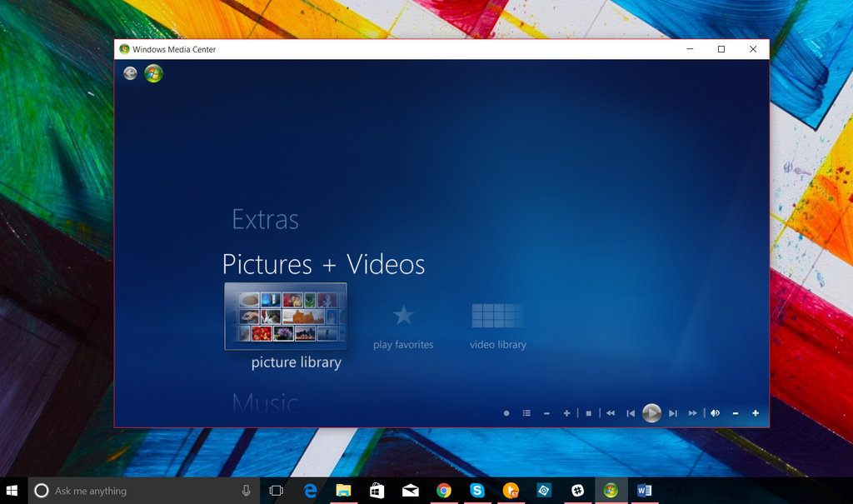Decrease channel with the minus control
The image size is (853, 504).
[x=546, y=412]
